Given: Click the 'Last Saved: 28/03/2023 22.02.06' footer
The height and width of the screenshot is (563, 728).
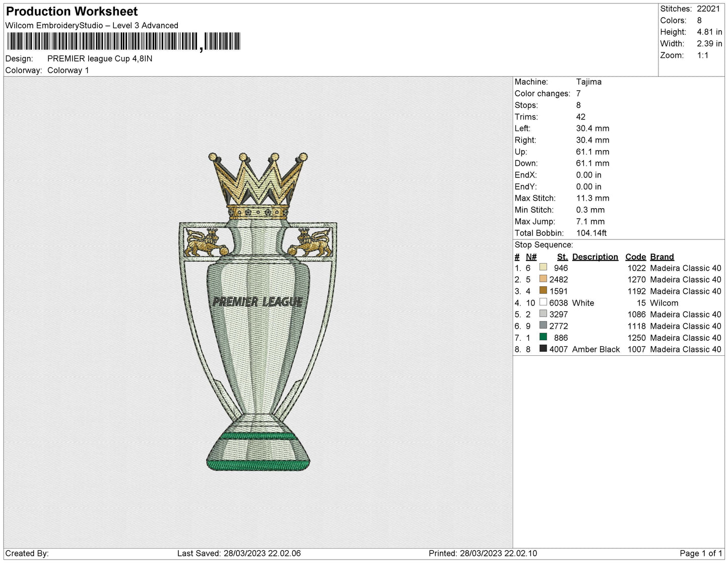Looking at the screenshot, I should point(239,553).
